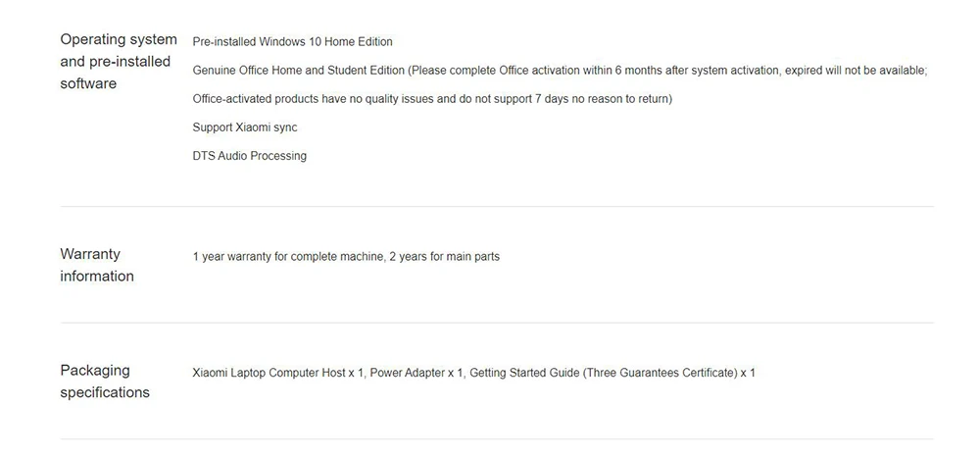Click the "Packaging specifications" heading
Image resolution: width=980 pixels, height=458 pixels.
click(x=104, y=382)
